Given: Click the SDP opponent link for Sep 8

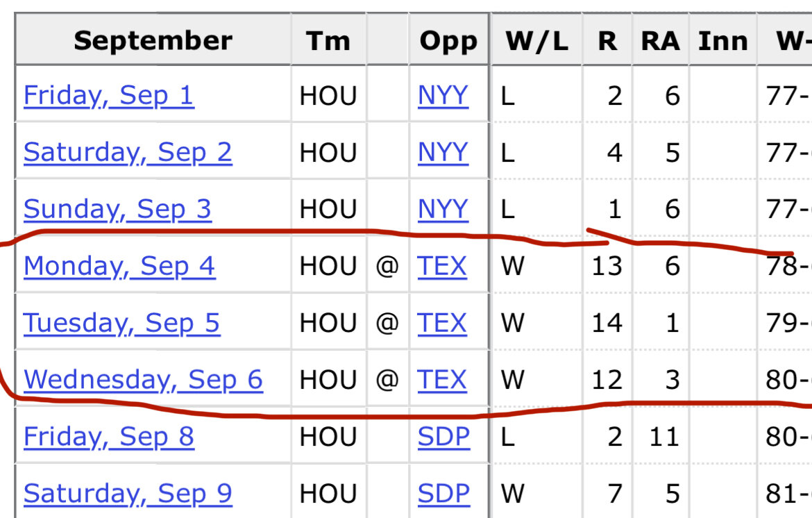Looking at the screenshot, I should point(443,437).
